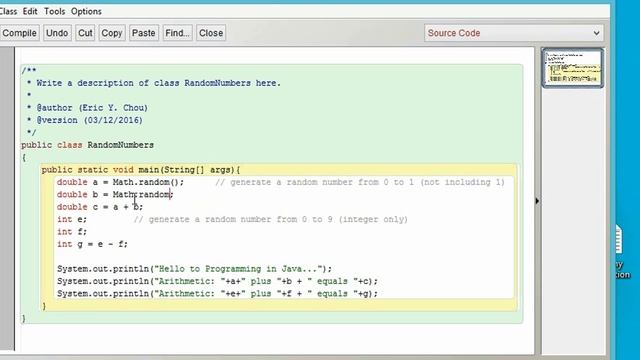Click the Copy button

point(111,33)
